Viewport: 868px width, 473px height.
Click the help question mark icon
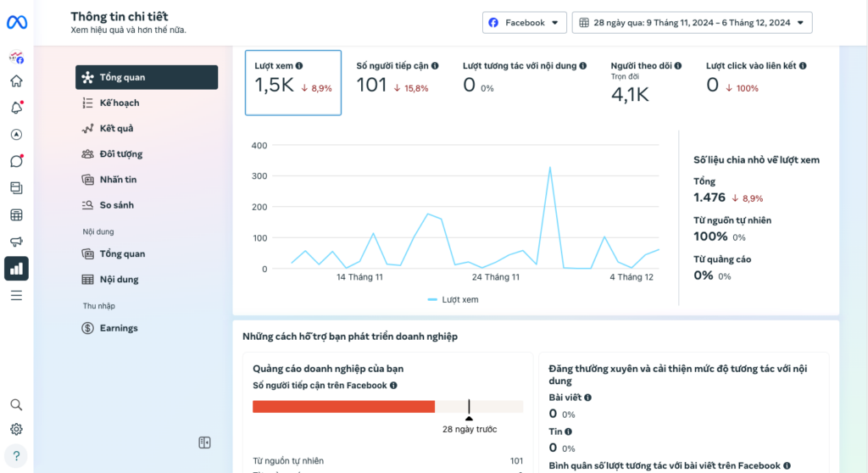(x=17, y=456)
